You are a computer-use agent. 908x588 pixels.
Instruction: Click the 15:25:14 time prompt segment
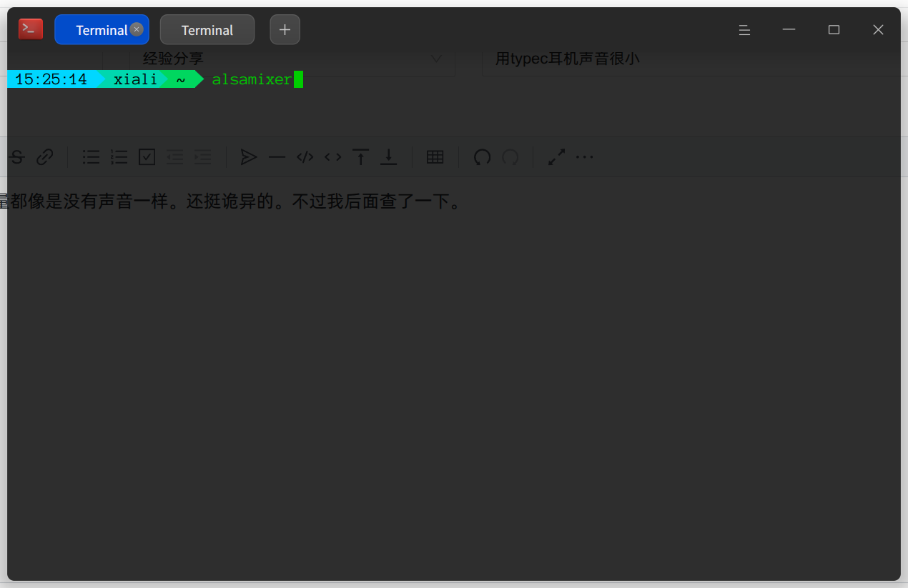pyautogui.click(x=51, y=79)
